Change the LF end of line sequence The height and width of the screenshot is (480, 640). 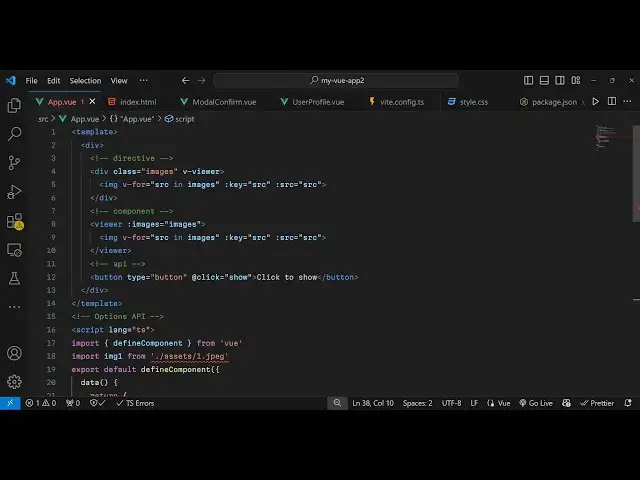point(474,403)
